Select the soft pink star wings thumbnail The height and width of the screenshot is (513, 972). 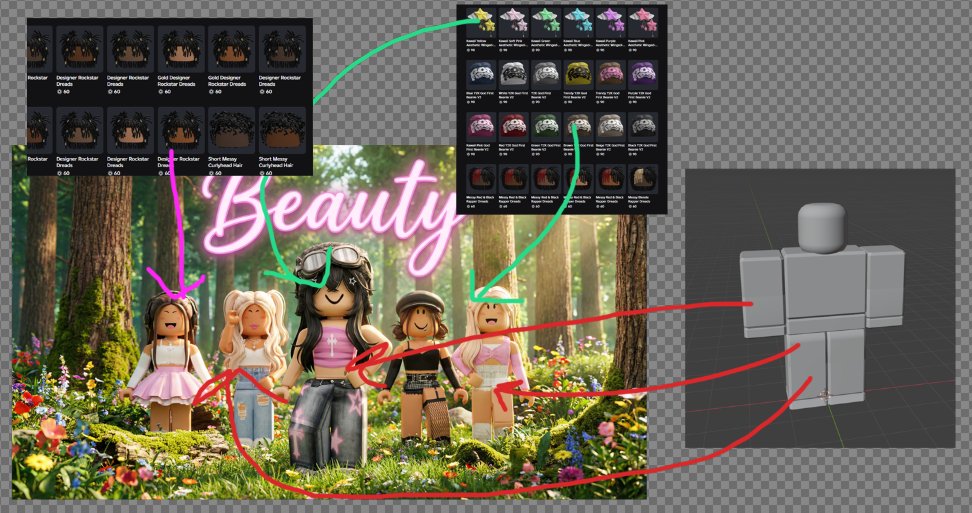tap(513, 22)
